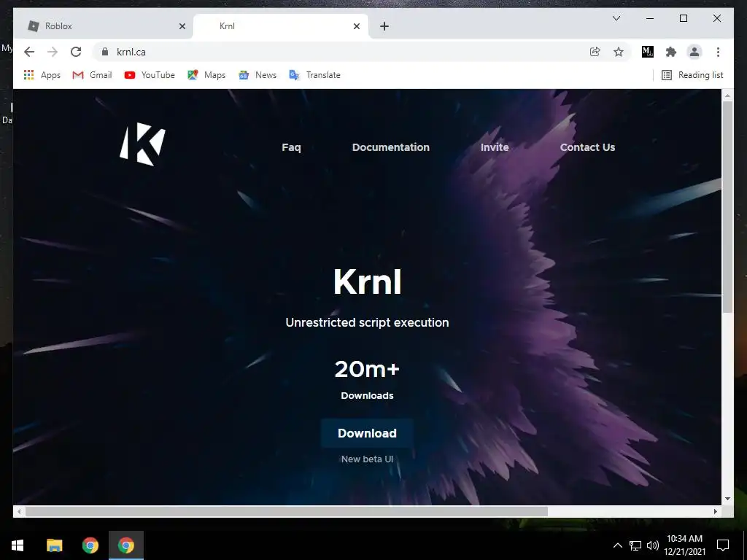Close the Roblox tab
Screen dimensions: 747x560
click(182, 26)
